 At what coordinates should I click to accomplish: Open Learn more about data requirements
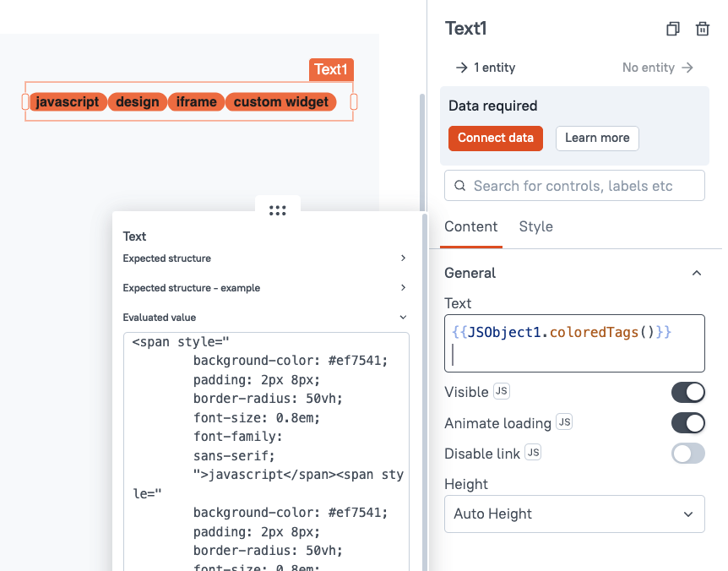coord(597,139)
